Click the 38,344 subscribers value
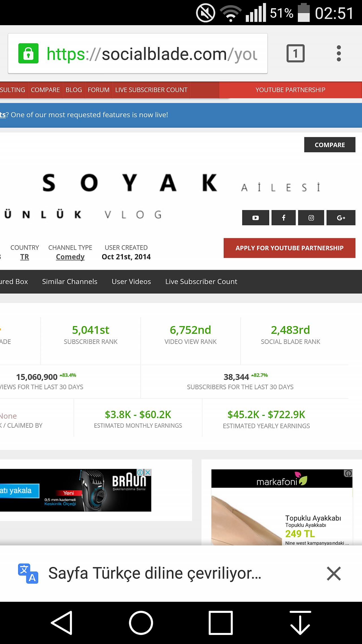The image size is (362, 644). pyautogui.click(x=236, y=377)
